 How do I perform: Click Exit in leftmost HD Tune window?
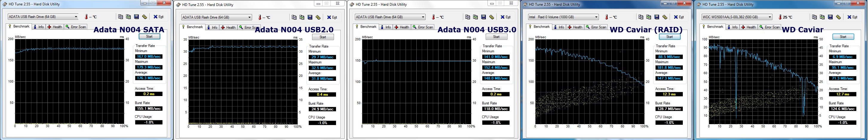click(x=158, y=16)
